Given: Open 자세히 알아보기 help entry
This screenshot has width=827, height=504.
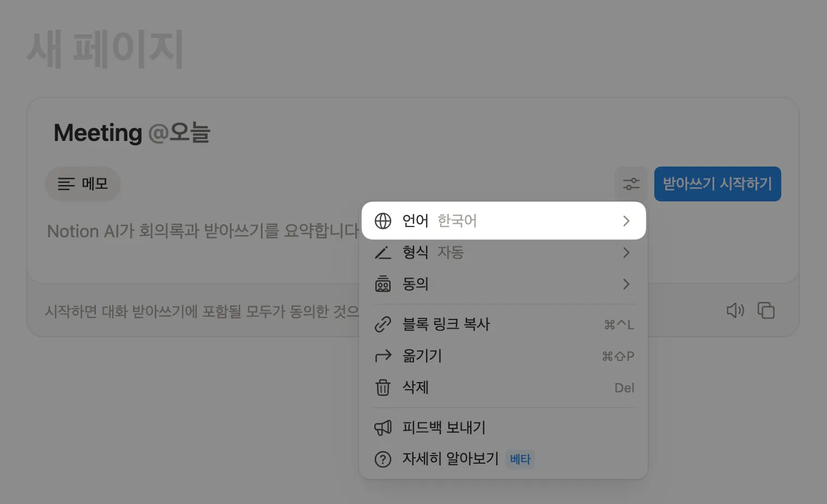Looking at the screenshot, I should [503, 459].
